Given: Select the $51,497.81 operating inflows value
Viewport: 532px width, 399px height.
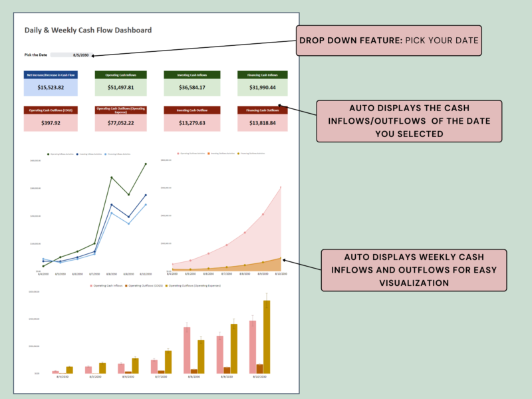Looking at the screenshot, I should click(x=121, y=88).
